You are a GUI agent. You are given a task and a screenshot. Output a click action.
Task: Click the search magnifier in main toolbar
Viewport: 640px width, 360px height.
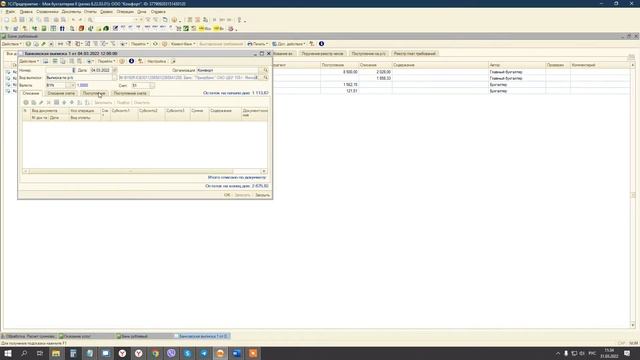(90, 20)
